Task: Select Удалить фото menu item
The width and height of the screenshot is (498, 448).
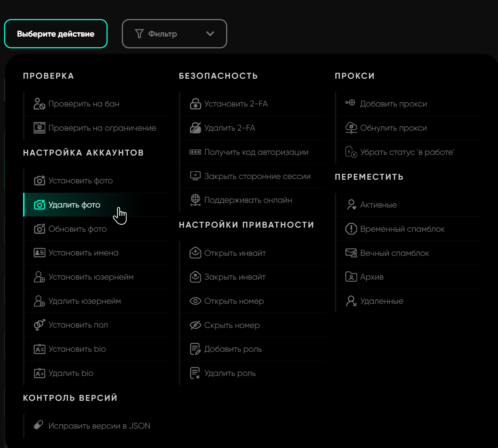Action: (x=74, y=205)
